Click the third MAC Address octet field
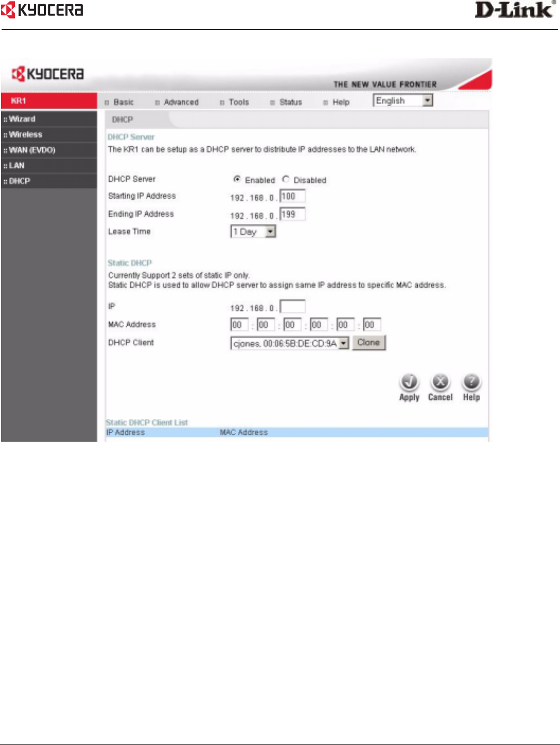The height and width of the screenshot is (745, 560). 292,325
